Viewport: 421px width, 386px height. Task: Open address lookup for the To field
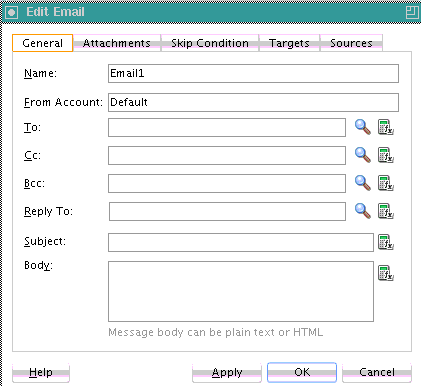(363, 127)
